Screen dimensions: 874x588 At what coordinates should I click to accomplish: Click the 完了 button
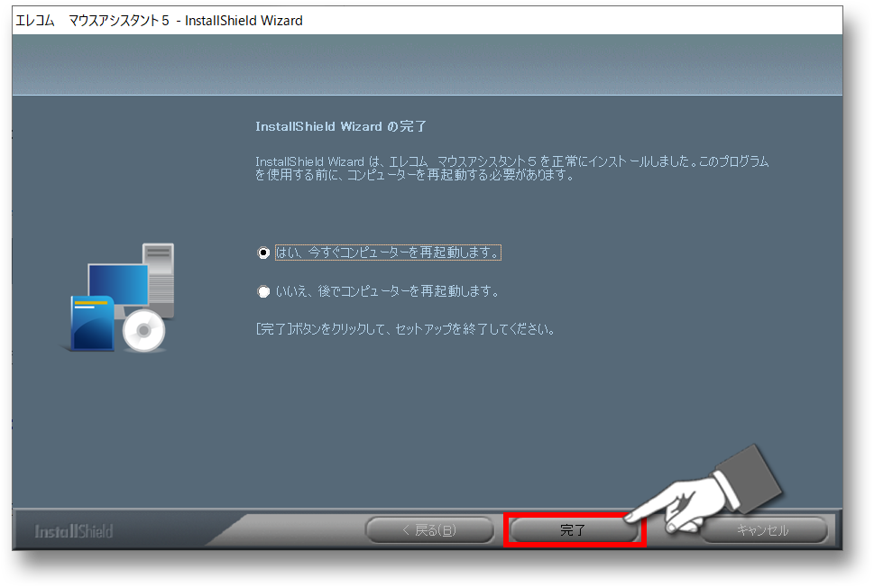[x=574, y=530]
